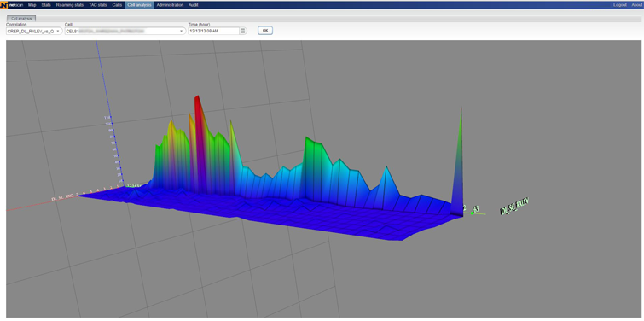Open the Audit menu

194,5
